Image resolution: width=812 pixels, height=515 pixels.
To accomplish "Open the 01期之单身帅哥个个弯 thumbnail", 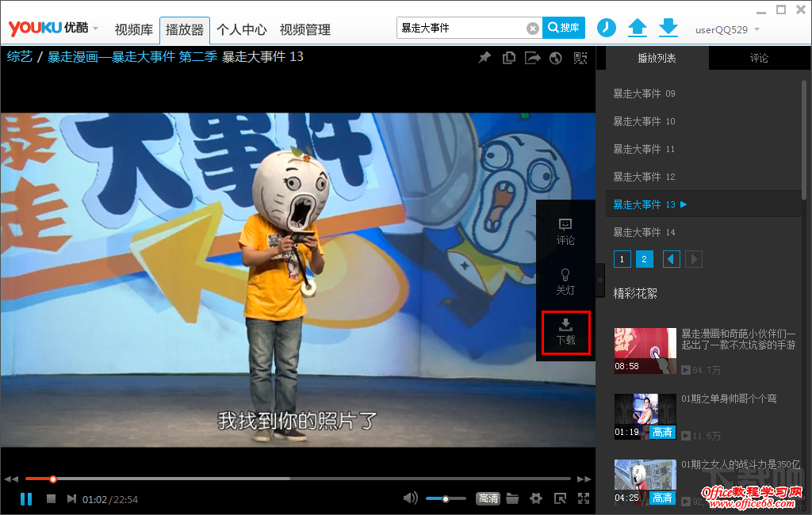I will [645, 417].
